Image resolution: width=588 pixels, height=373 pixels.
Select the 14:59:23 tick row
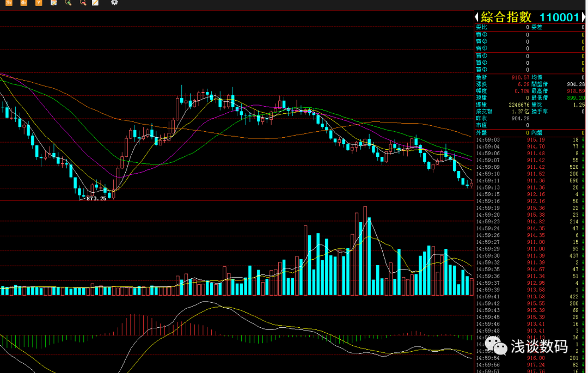tap(530, 222)
